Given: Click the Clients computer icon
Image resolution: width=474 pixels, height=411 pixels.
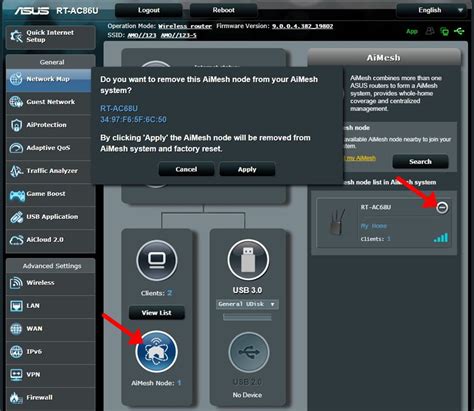Looking at the screenshot, I should click(x=157, y=260).
